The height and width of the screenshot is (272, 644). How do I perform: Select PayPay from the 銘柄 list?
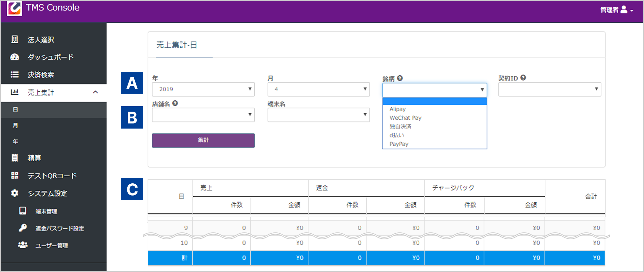399,144
